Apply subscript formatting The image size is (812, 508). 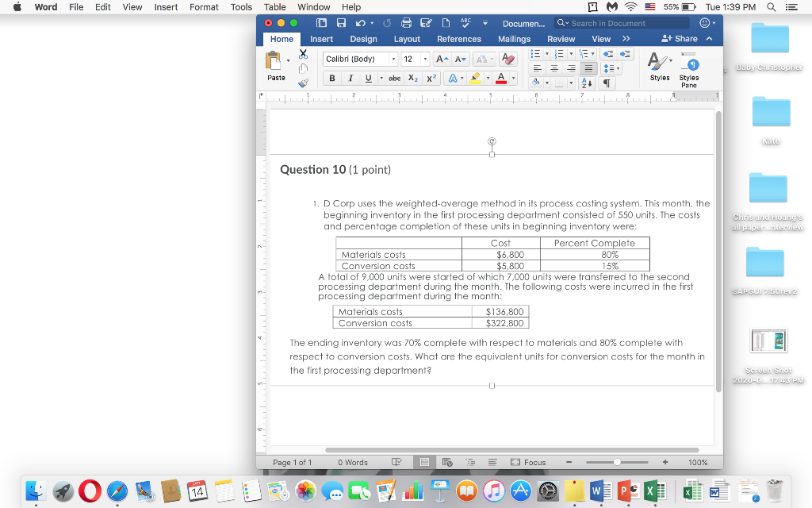(412, 78)
